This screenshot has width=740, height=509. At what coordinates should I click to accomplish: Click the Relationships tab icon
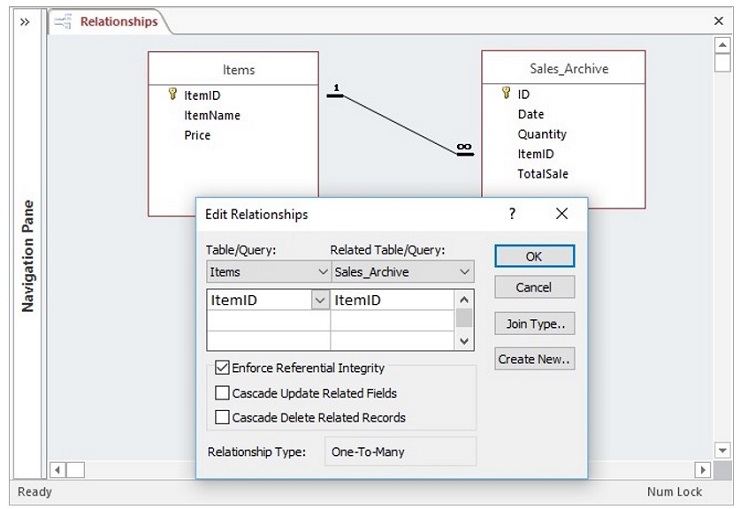[65, 21]
